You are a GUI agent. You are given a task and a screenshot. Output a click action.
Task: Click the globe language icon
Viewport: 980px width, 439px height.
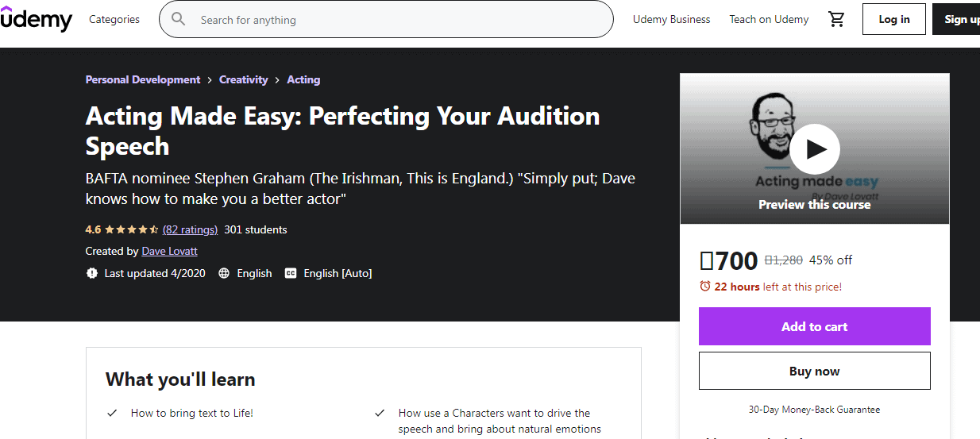[224, 273]
